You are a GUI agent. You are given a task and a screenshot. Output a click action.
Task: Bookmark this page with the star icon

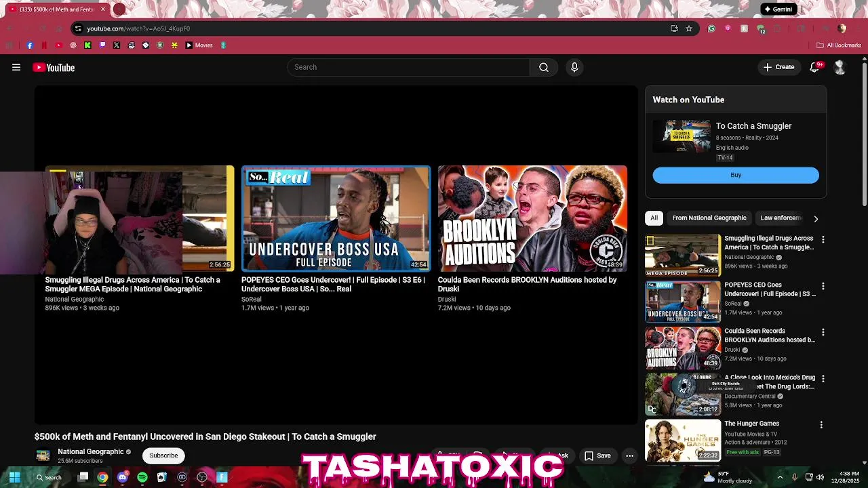point(689,28)
